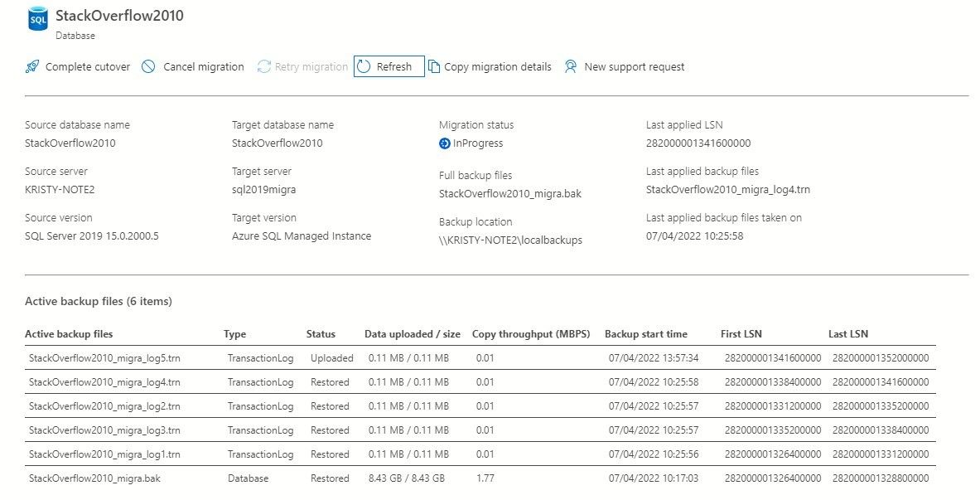The width and height of the screenshot is (980, 500).
Task: Select the value under Last applied LSN
Action: 698,143
